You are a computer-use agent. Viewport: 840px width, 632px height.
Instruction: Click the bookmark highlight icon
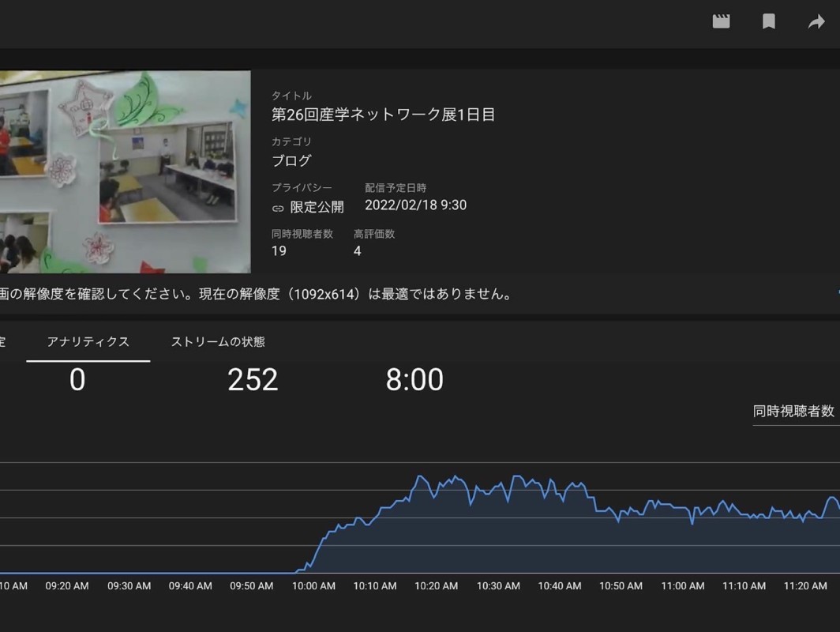(x=768, y=22)
